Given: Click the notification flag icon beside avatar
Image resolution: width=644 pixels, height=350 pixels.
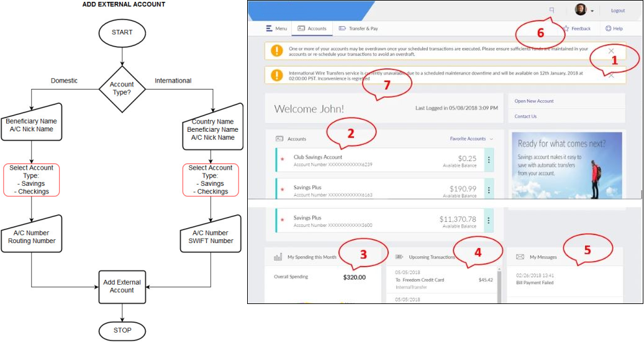Looking at the screenshot, I should click(x=551, y=10).
